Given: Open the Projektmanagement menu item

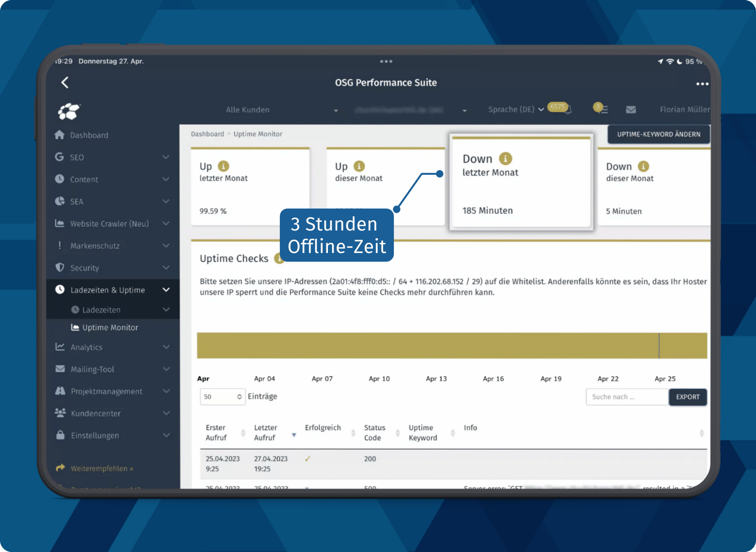Looking at the screenshot, I should [x=106, y=391].
